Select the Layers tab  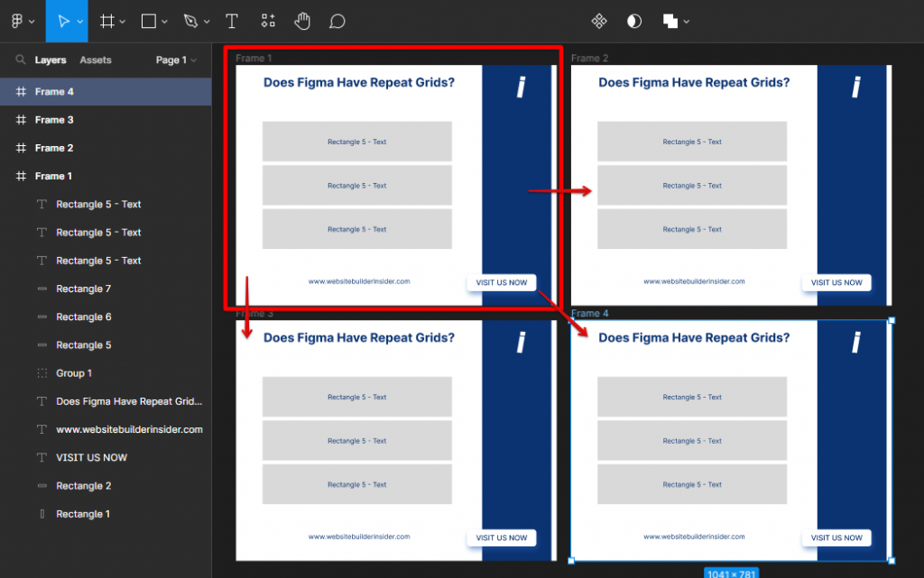[x=51, y=60]
